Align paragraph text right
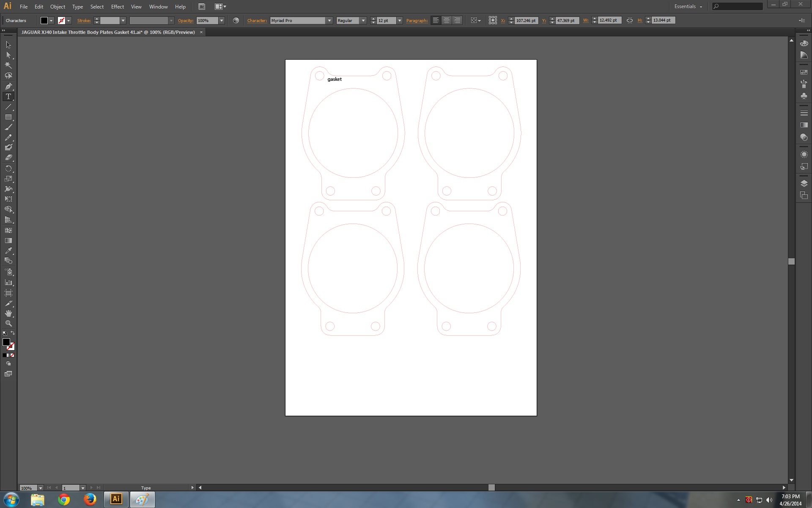Screen dimensions: 812x508 (457, 20)
